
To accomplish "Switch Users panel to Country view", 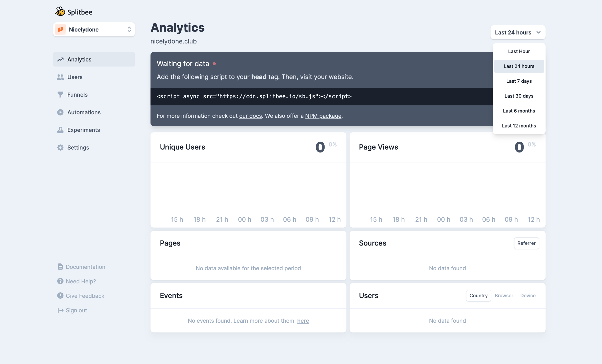I will (478, 296).
